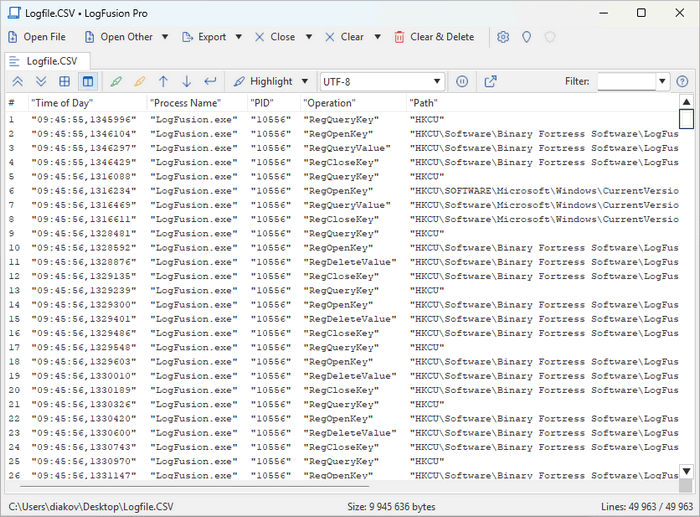Image resolution: width=700 pixels, height=517 pixels.
Task: Click the green highlighter pen icon
Action: tap(116, 81)
